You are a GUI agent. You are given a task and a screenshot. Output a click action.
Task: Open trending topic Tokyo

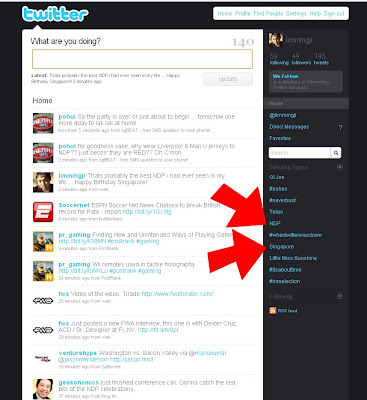(x=276, y=212)
